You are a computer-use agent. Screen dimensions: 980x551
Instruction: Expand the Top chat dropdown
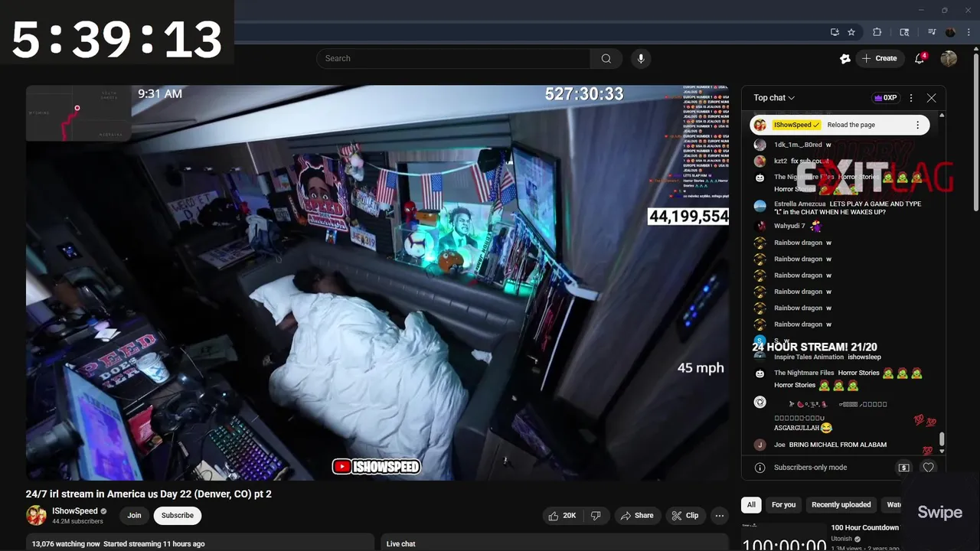[x=774, y=98]
